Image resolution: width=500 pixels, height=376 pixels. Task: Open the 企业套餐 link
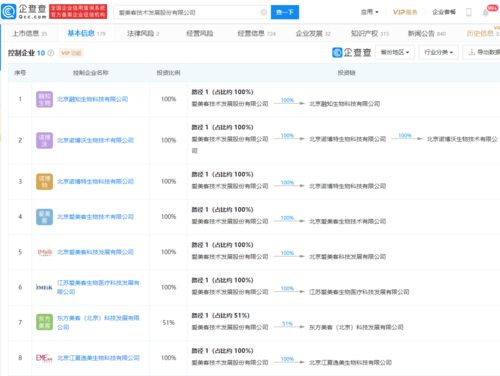[x=444, y=12]
